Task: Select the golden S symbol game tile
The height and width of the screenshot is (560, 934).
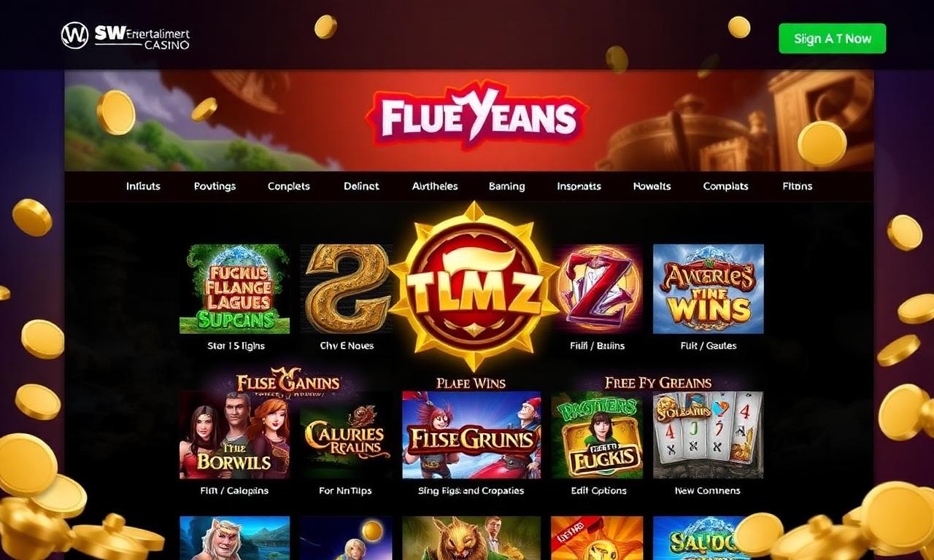Action: tap(344, 289)
